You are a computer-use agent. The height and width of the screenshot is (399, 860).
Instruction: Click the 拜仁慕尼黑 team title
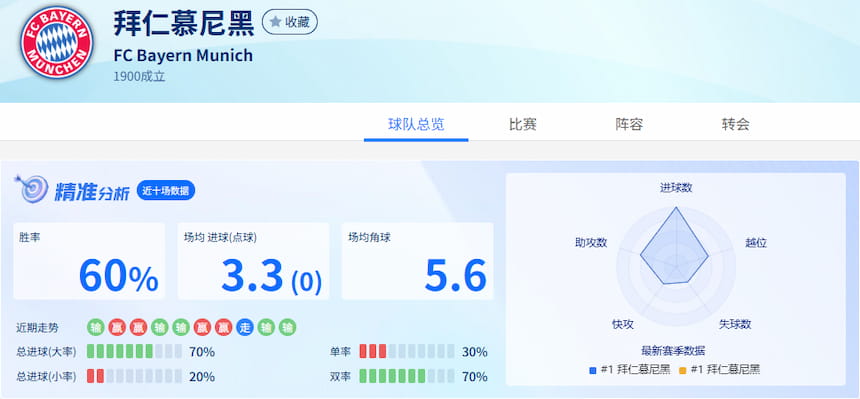click(x=184, y=23)
